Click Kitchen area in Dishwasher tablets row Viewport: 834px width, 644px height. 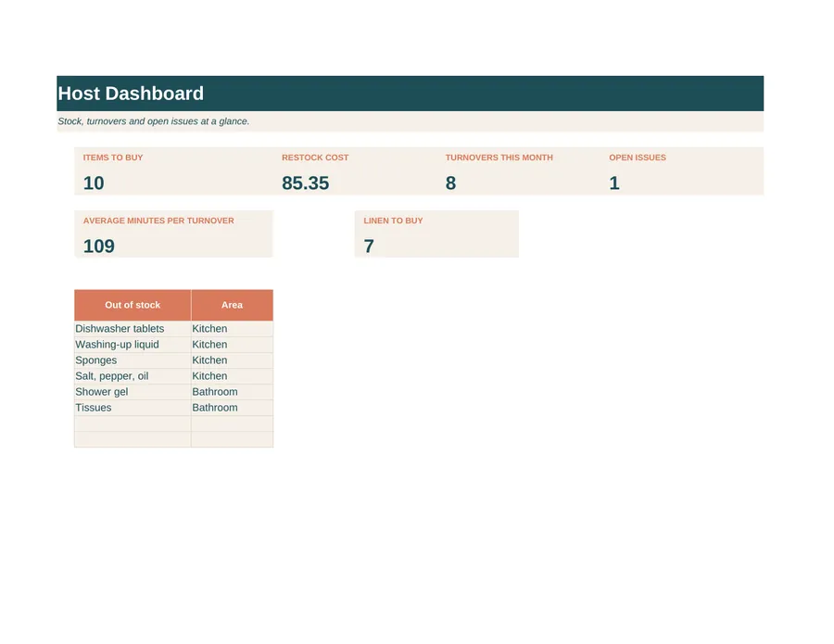point(232,329)
